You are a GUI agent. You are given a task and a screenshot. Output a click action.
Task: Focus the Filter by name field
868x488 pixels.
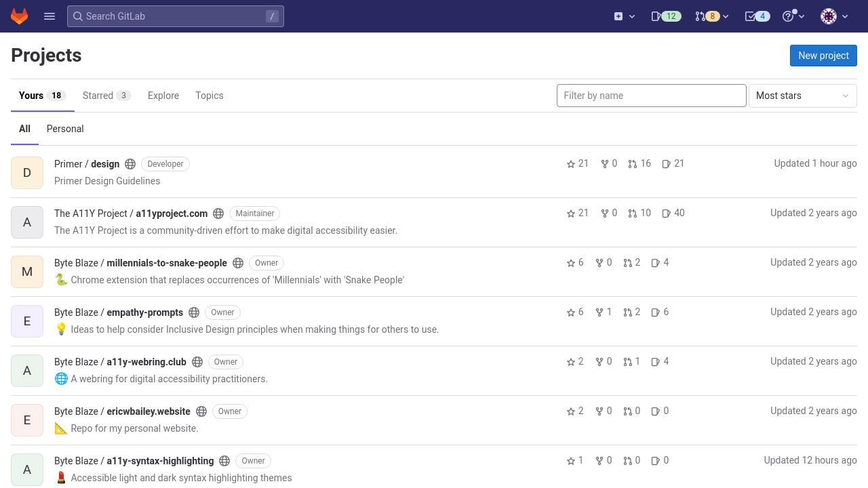(652, 96)
